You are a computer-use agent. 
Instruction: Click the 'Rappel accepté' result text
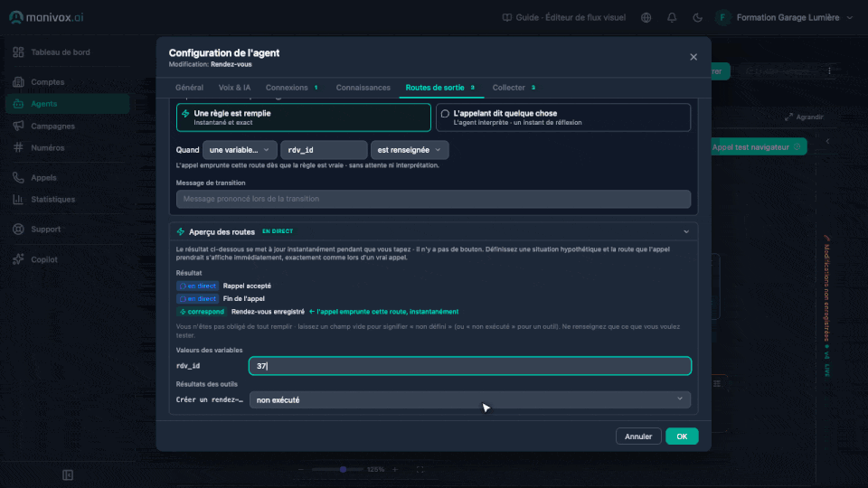pyautogui.click(x=247, y=286)
